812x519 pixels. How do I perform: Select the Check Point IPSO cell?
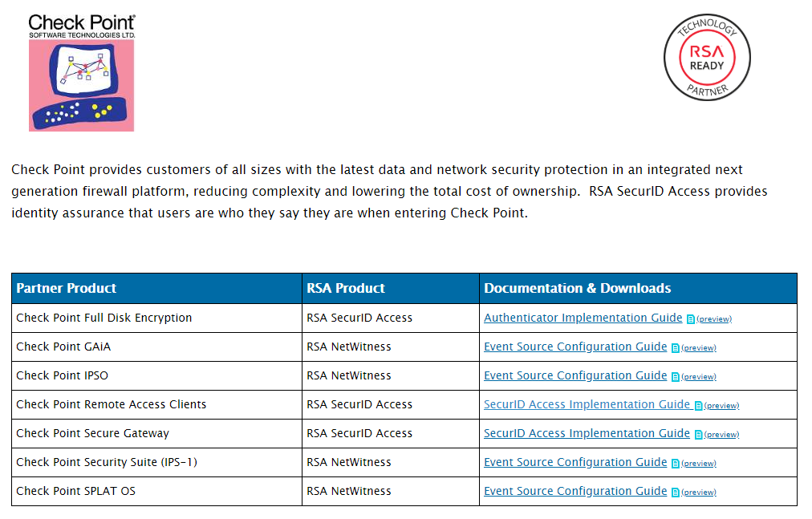[x=157, y=375]
